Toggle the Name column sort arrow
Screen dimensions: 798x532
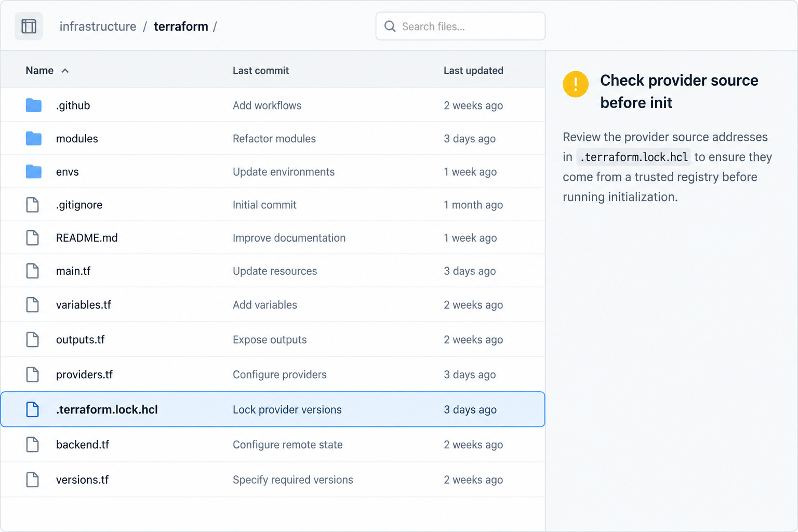[x=65, y=71]
